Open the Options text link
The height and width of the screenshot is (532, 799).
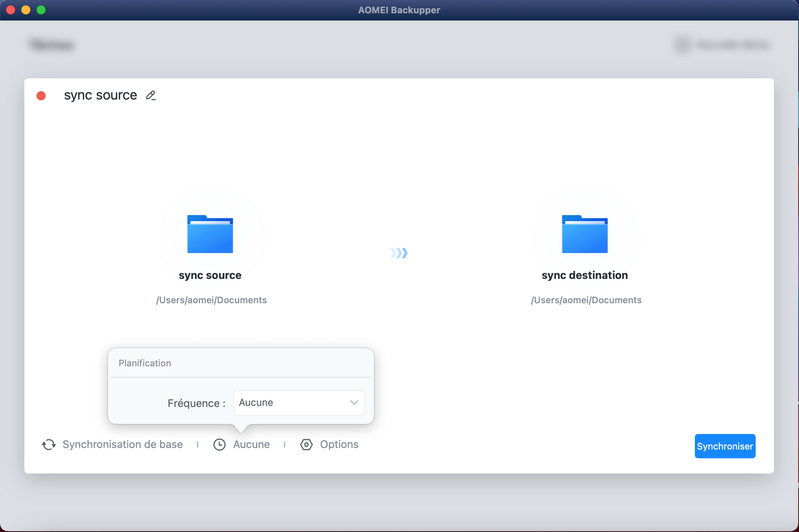[x=339, y=445]
